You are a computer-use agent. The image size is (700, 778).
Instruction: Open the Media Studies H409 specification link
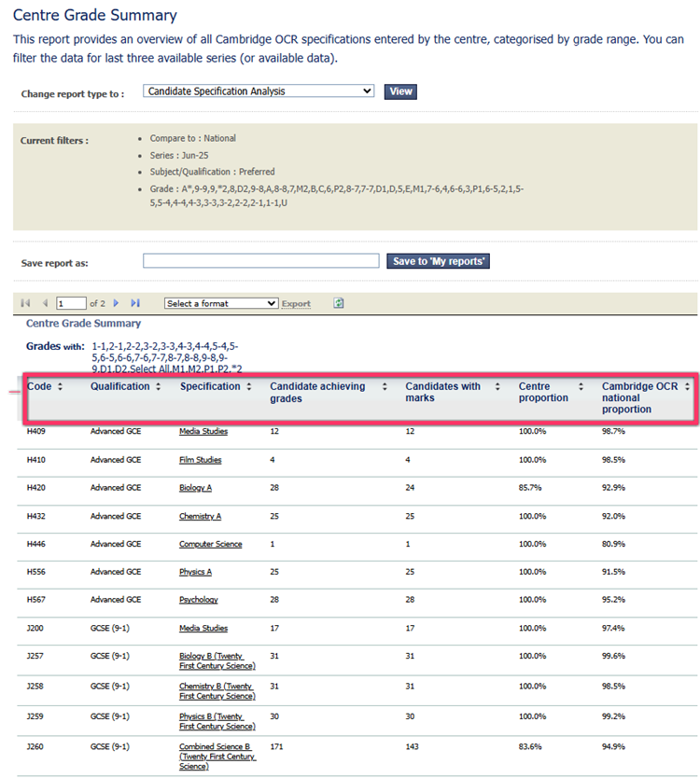tap(203, 432)
